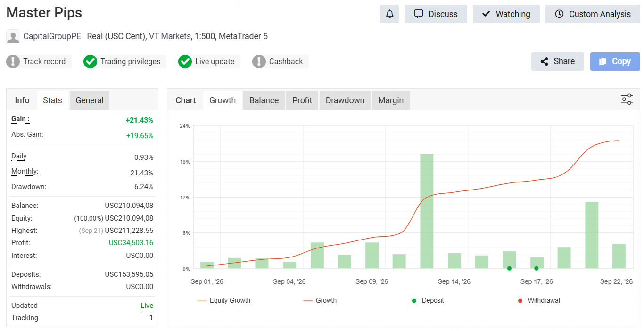The height and width of the screenshot is (331, 644).
Task: Select the Growth chart tab
Action: (223, 100)
